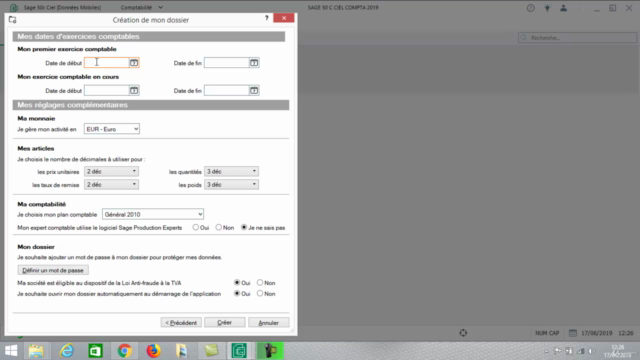Open the green Store app in taskbar
Screen dimensions: 640x360
(x=96, y=351)
